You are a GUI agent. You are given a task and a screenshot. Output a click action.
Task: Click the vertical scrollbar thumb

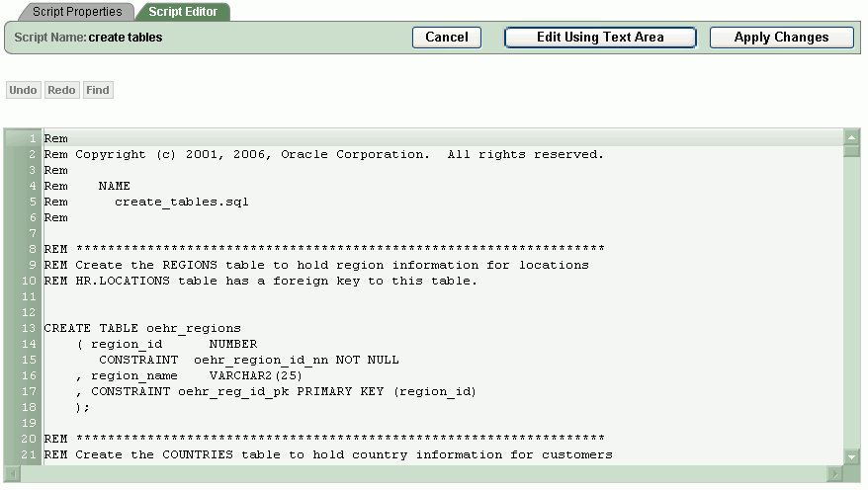pyautogui.click(x=852, y=151)
